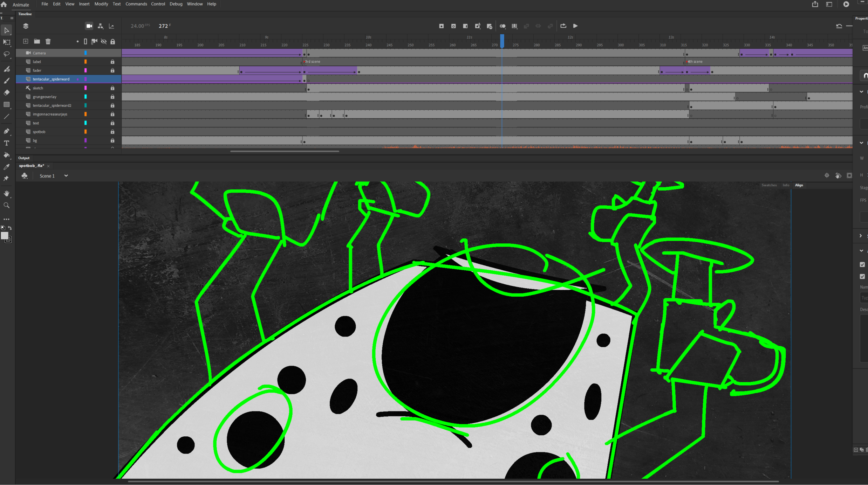The width and height of the screenshot is (868, 485).
Task: Select the Free Transform tool
Action: (6, 42)
